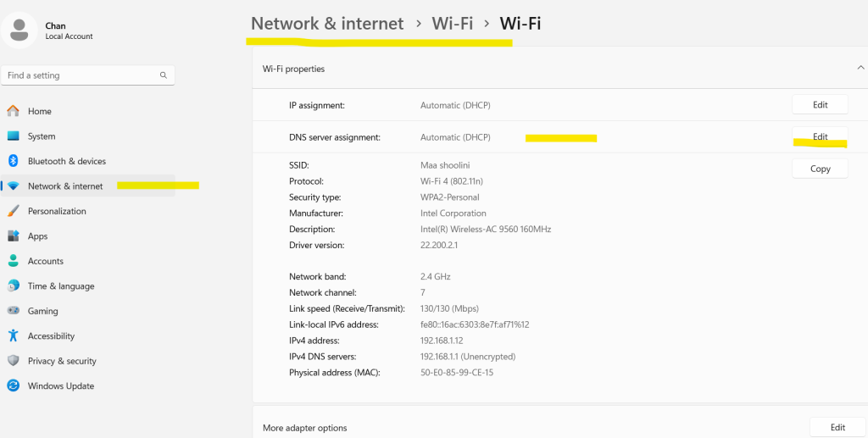Edit More adapter options
The height and width of the screenshot is (438, 868).
pyautogui.click(x=837, y=428)
